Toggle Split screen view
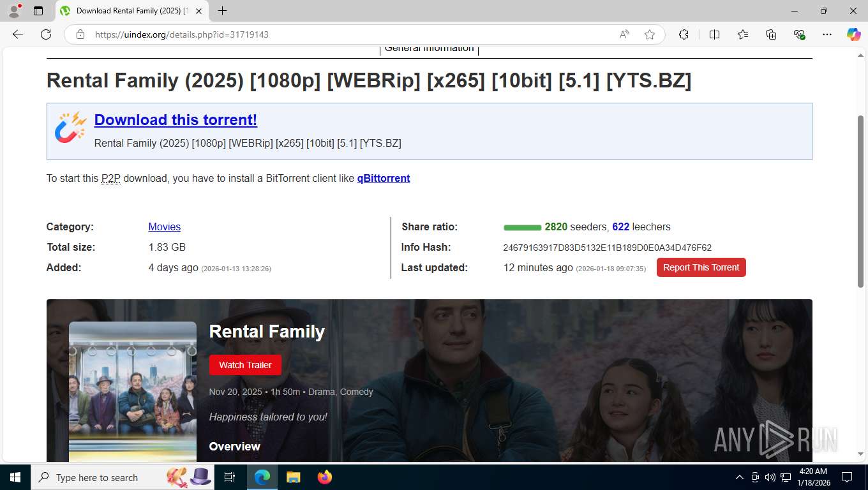Screen dimensions: 868x490 coord(714,34)
